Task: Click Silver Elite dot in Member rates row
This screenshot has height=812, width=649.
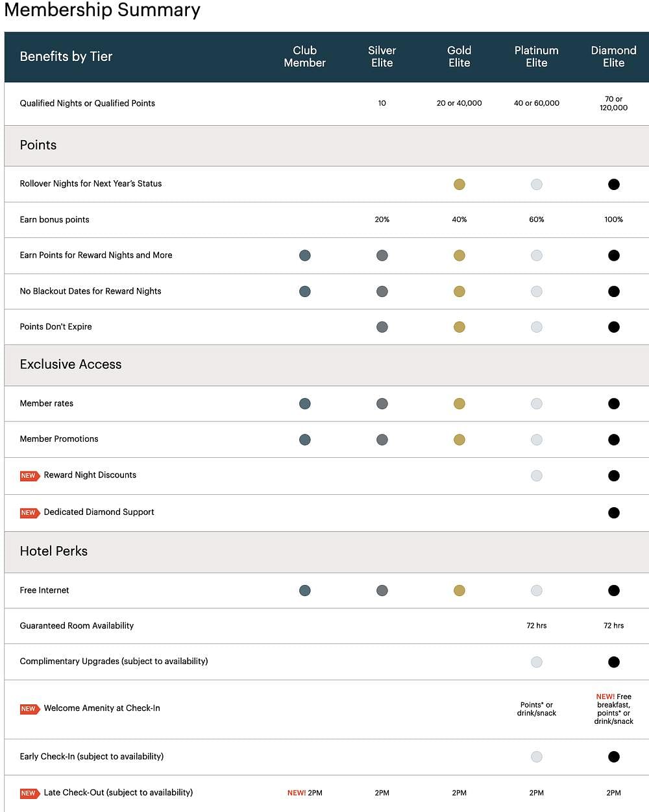Action: (382, 403)
